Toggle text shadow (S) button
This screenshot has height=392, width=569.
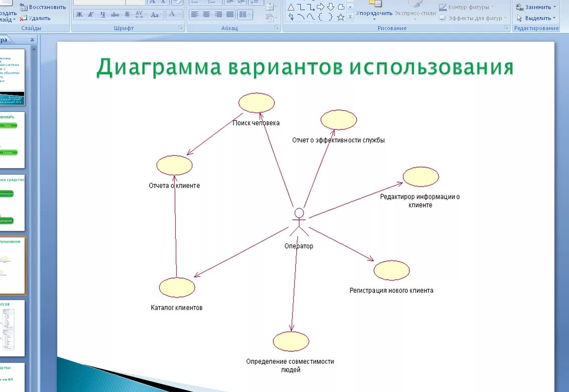[x=127, y=15]
